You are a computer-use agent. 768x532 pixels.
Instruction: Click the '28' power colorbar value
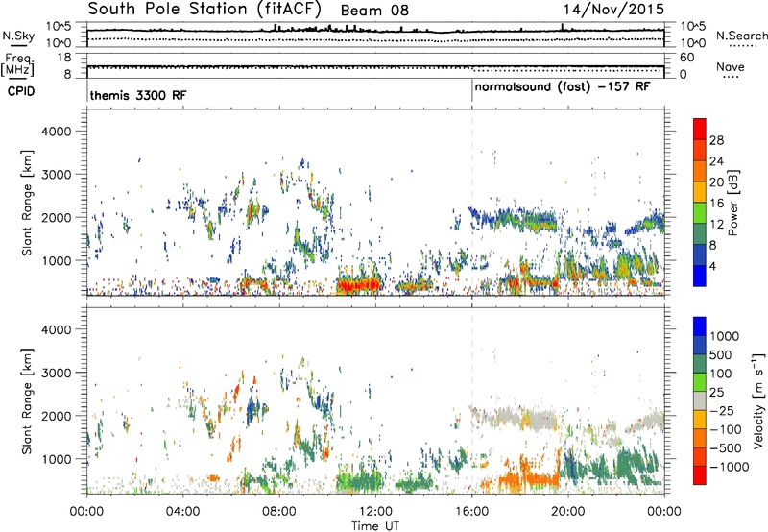point(716,140)
